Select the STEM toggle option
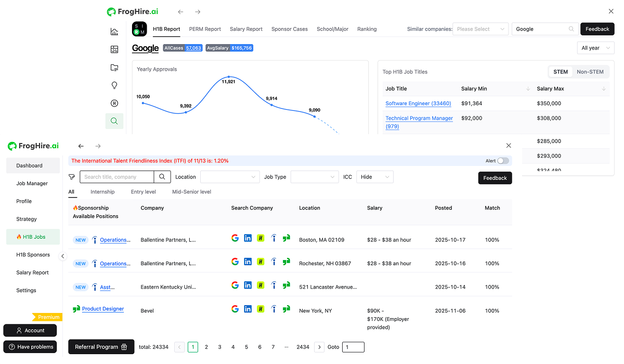The width and height of the screenshot is (624, 364). click(x=561, y=71)
